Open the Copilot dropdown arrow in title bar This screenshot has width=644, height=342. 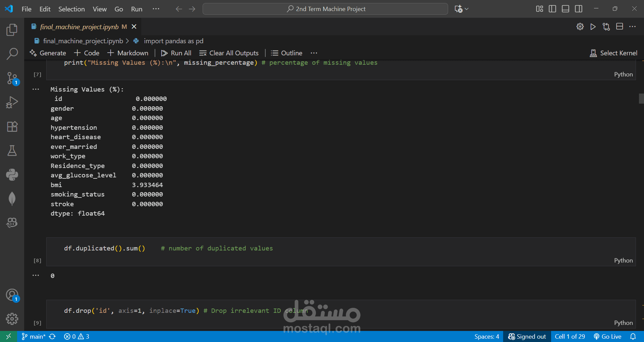[x=467, y=9]
